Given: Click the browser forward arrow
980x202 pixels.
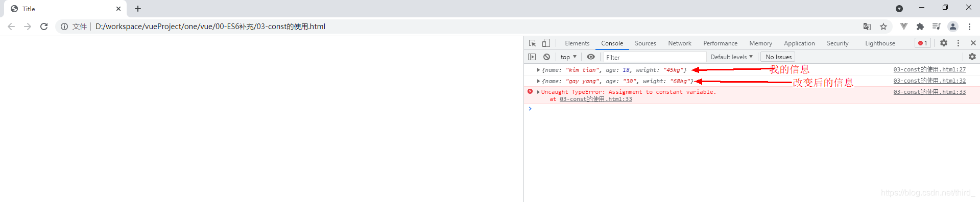Looking at the screenshot, I should point(28,27).
